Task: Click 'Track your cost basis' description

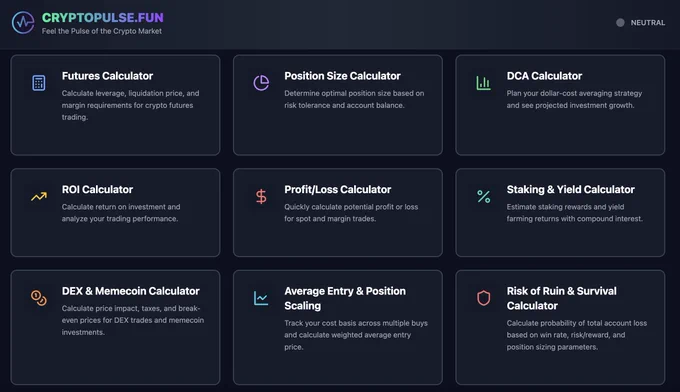Action: [356, 335]
